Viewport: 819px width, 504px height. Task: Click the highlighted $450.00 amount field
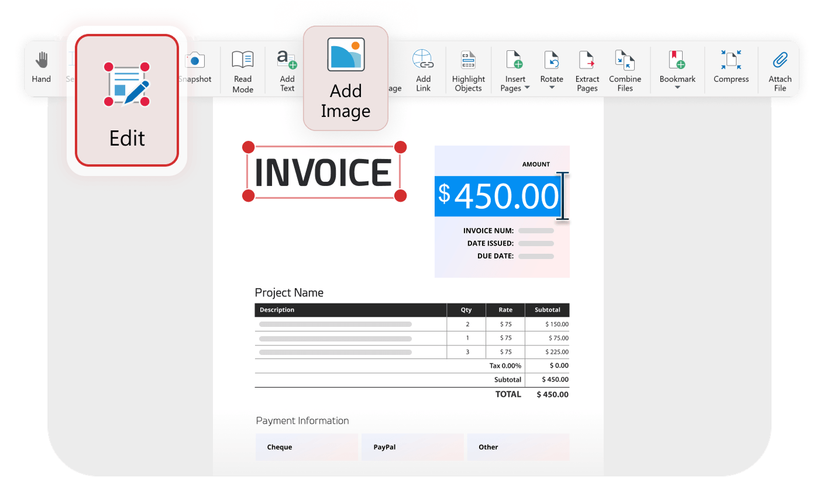(498, 196)
